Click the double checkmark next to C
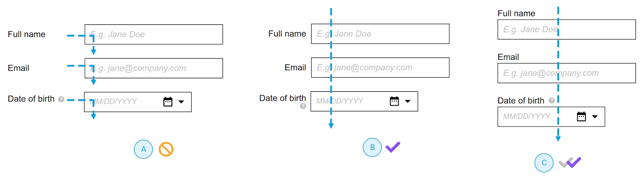 570,162
